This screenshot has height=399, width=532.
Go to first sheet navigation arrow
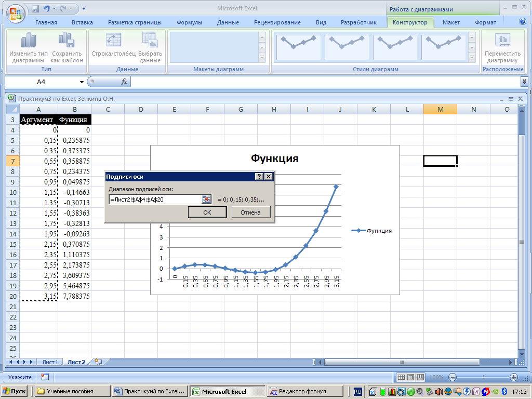click(10, 362)
